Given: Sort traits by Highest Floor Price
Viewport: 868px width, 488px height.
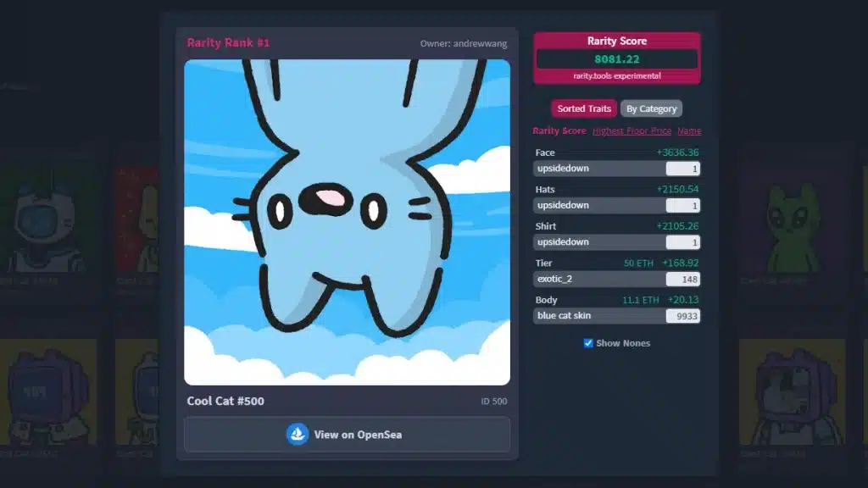Looking at the screenshot, I should [x=632, y=130].
